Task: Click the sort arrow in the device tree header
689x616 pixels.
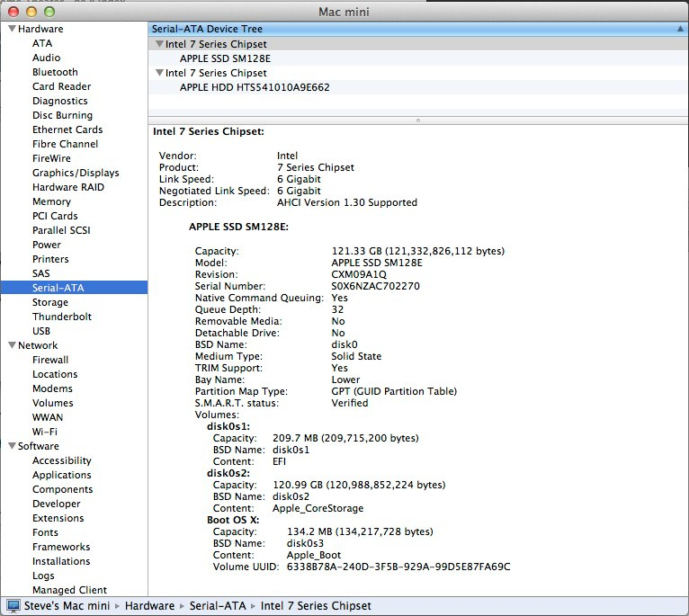Action: click(x=679, y=30)
